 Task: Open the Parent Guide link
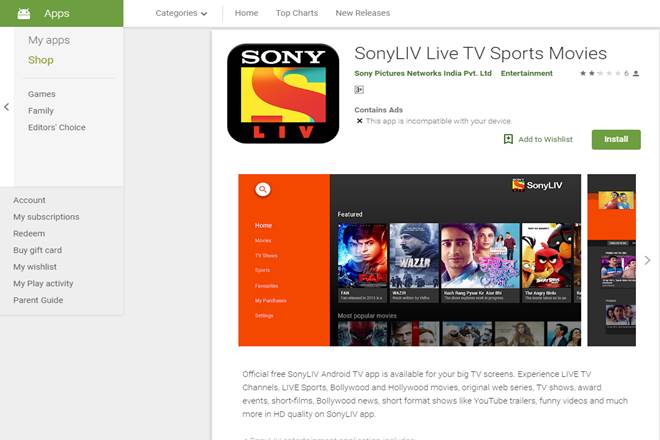(x=38, y=300)
